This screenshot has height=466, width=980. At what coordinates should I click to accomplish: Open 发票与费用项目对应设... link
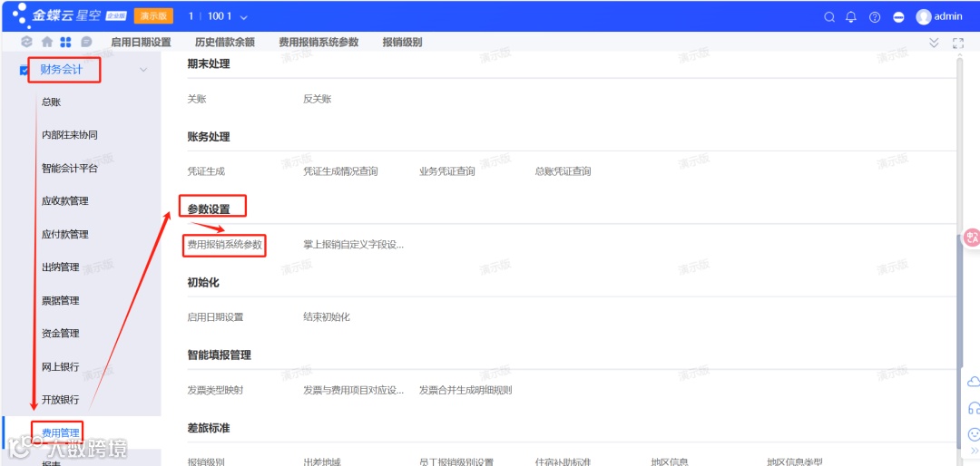click(x=354, y=391)
